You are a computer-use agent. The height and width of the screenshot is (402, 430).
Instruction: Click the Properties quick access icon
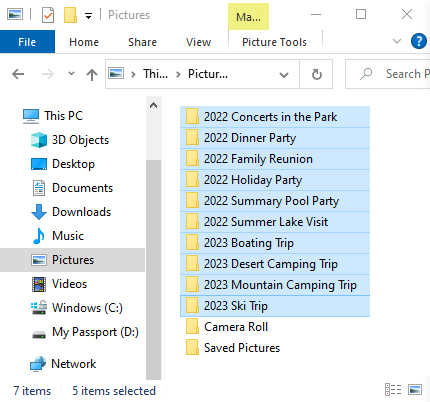[x=48, y=15]
